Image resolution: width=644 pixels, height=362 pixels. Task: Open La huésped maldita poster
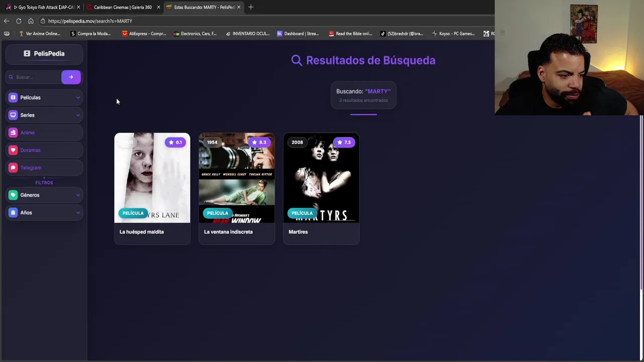[152, 177]
